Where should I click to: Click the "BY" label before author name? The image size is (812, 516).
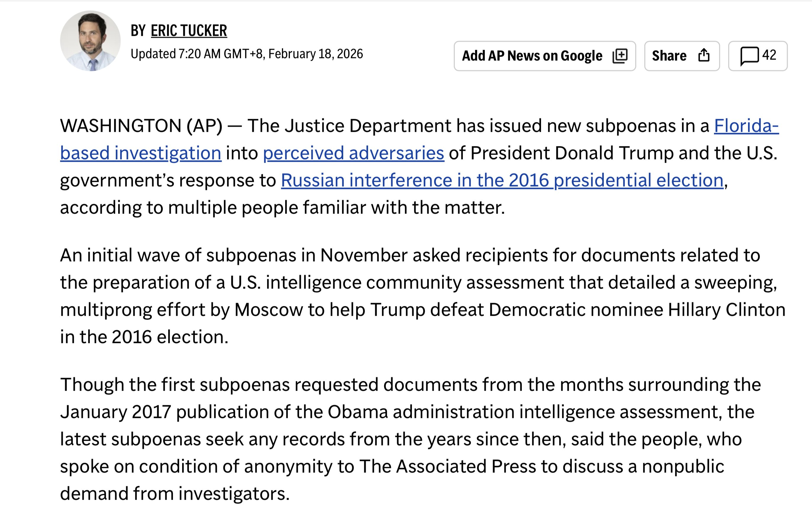[x=138, y=31]
